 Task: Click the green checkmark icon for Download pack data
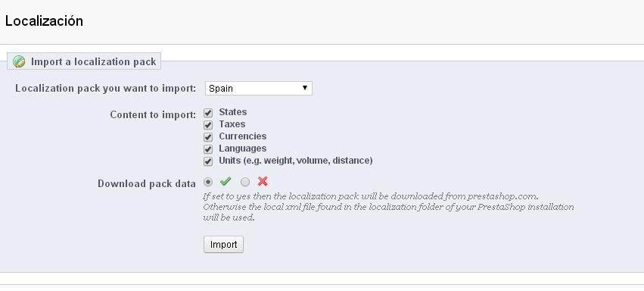point(226,181)
